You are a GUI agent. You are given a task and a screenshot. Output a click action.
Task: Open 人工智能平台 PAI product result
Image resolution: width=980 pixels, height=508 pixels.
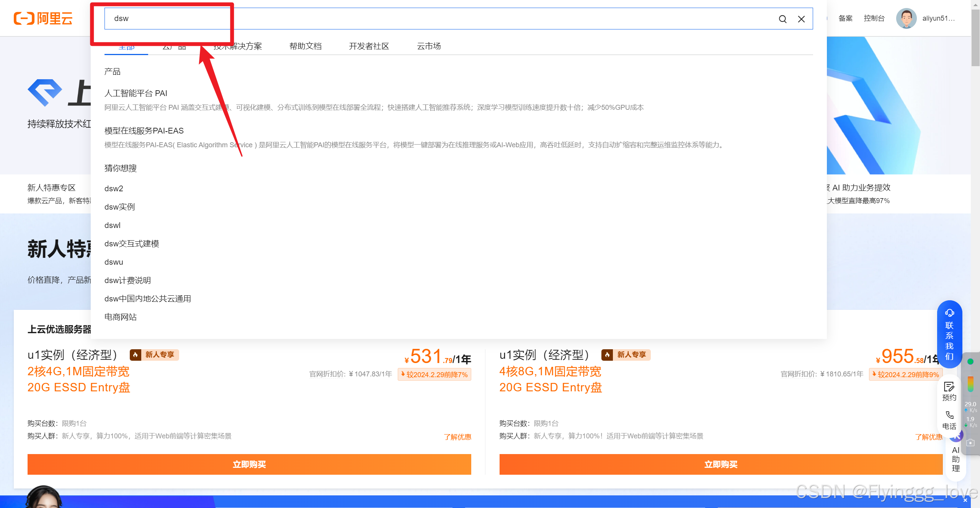136,93
